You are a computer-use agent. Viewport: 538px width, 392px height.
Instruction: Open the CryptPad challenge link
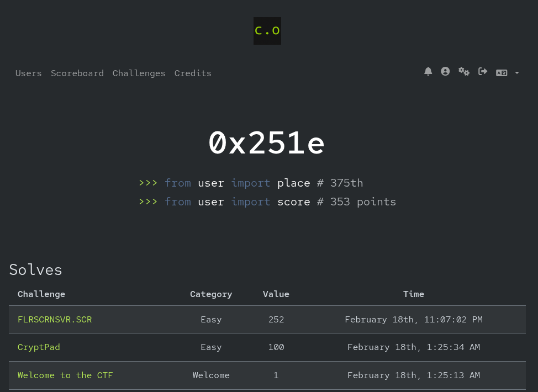click(x=39, y=347)
